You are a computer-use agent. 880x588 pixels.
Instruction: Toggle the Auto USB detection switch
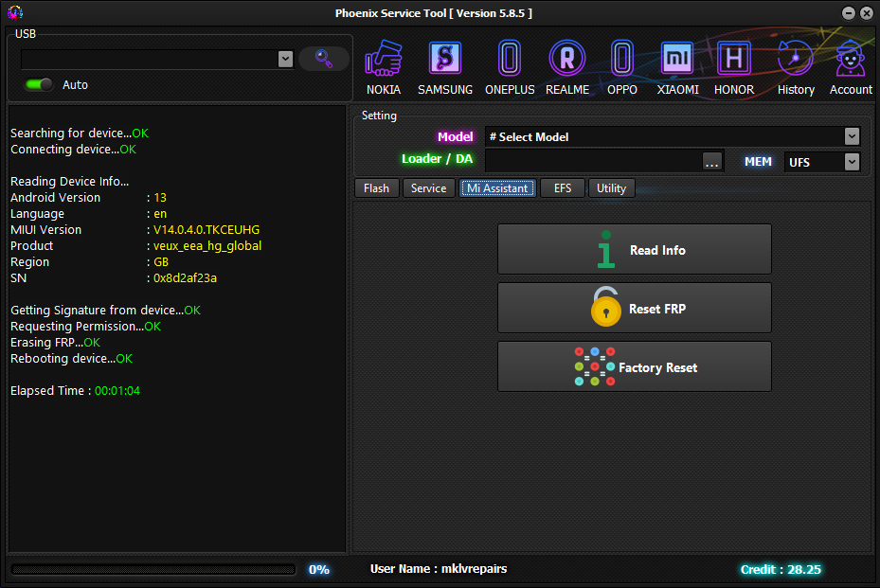click(x=39, y=84)
